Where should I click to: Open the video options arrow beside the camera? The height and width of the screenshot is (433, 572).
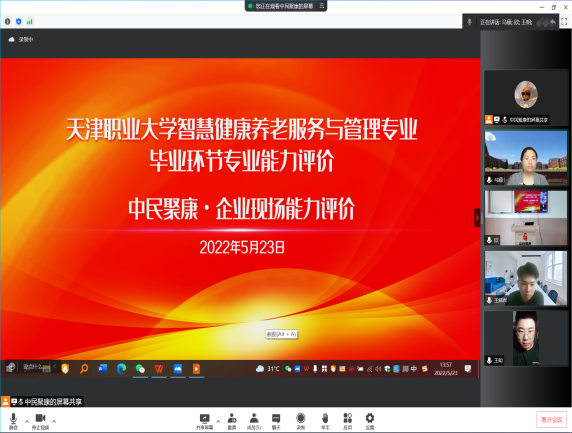coord(54,421)
